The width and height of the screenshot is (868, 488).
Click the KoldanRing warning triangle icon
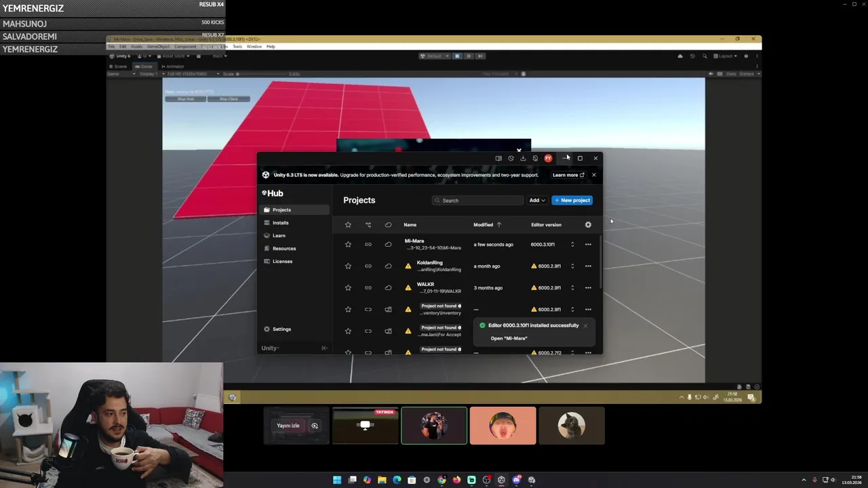408,266
